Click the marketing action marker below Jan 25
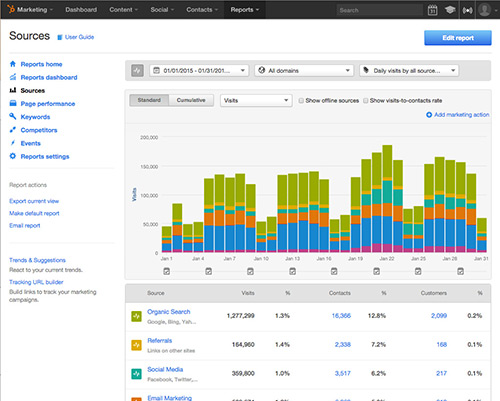This screenshot has height=401, width=500. click(x=418, y=271)
